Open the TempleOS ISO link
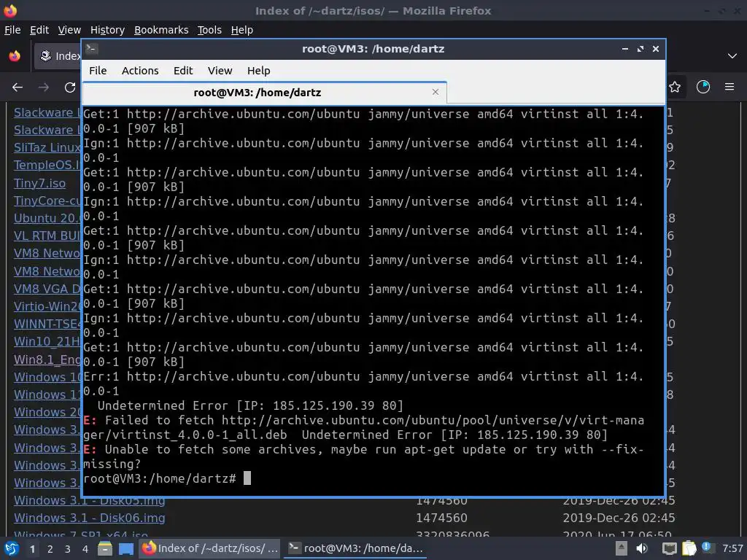Screen dimensions: 747x560 point(47,165)
